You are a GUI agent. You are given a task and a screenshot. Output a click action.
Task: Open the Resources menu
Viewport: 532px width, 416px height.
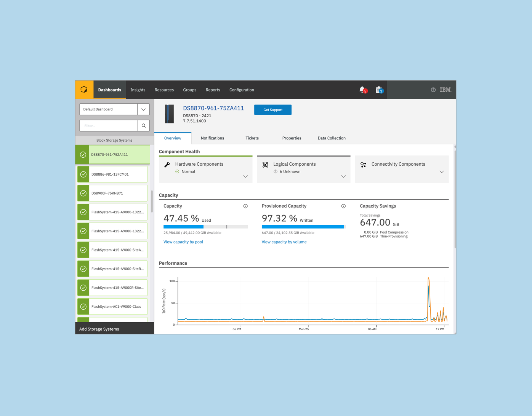(x=164, y=90)
